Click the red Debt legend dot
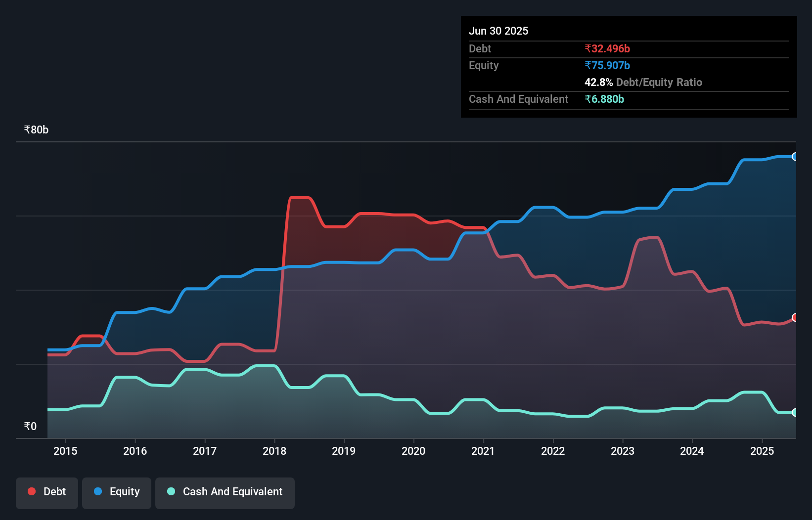This screenshot has width=812, height=520. (32, 491)
